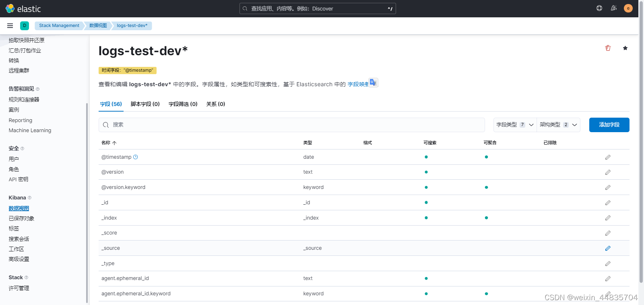Open API 密钥 in the sidebar
The image size is (644, 305).
tap(19, 179)
